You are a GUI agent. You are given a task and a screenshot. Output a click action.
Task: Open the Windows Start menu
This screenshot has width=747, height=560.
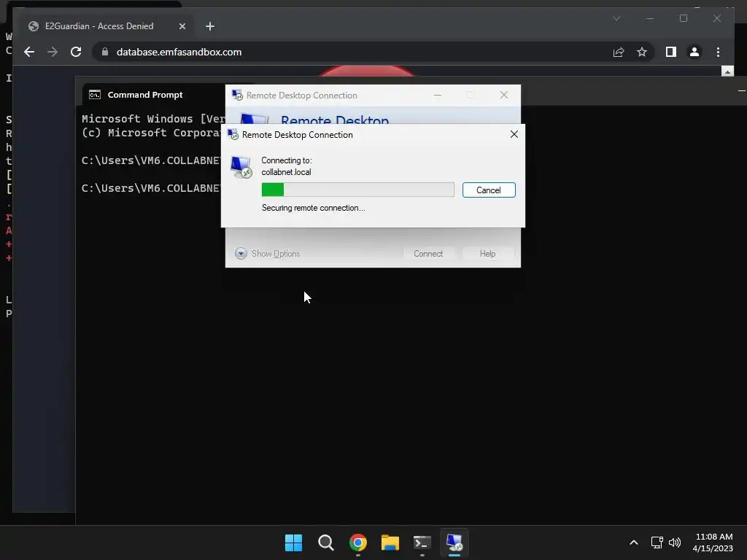[293, 542]
